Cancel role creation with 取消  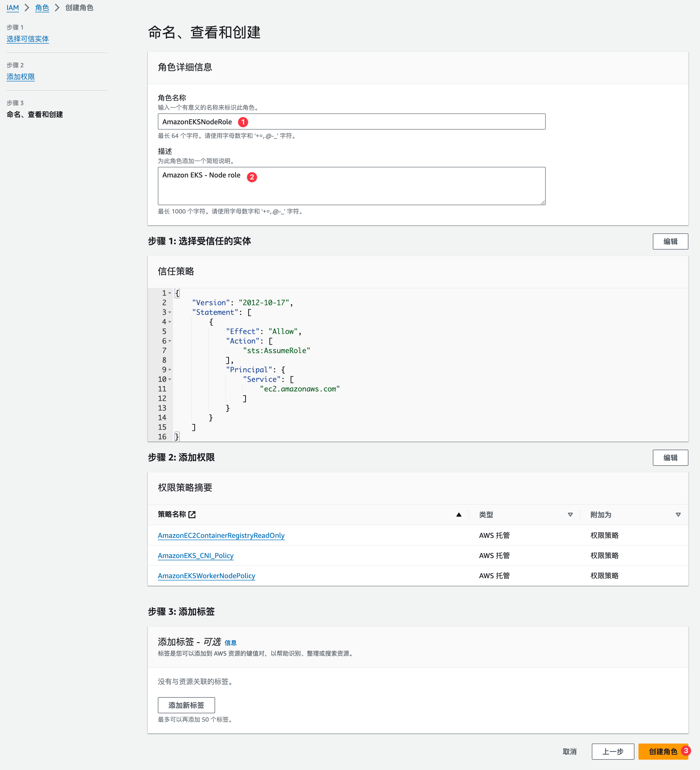[570, 752]
